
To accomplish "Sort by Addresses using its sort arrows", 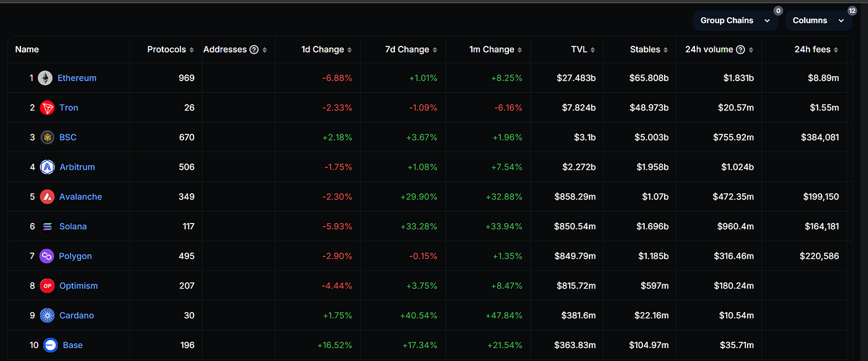I will [265, 50].
